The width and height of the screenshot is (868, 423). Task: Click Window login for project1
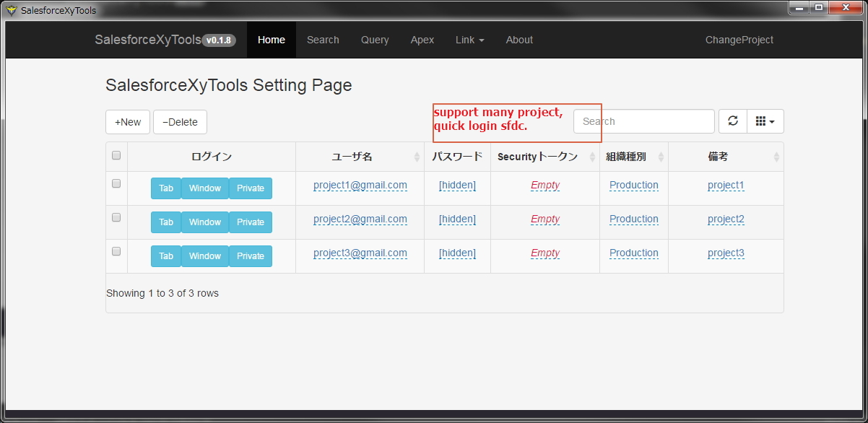coord(205,188)
